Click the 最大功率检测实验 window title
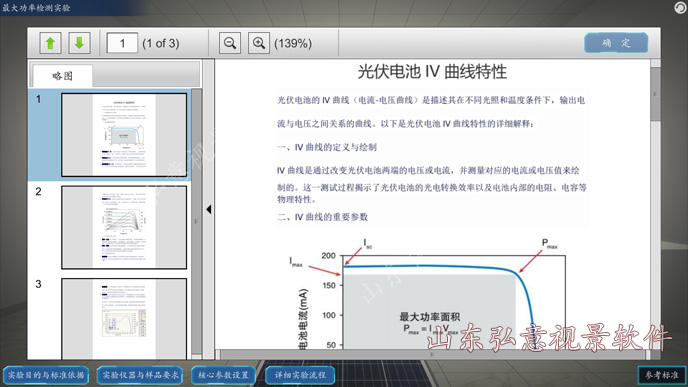Image resolution: width=688 pixels, height=387 pixels. tap(36, 8)
